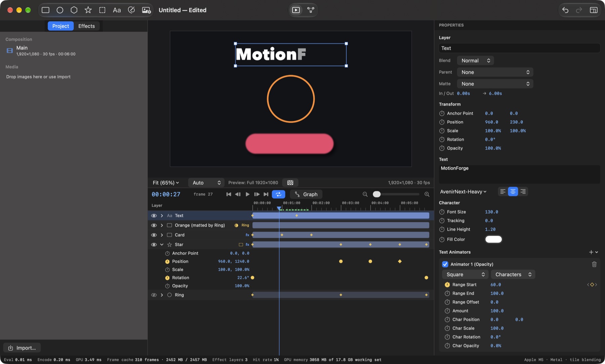Open the Fit (65%) zoom menu
Screen dimensions: 605x364
(166, 183)
